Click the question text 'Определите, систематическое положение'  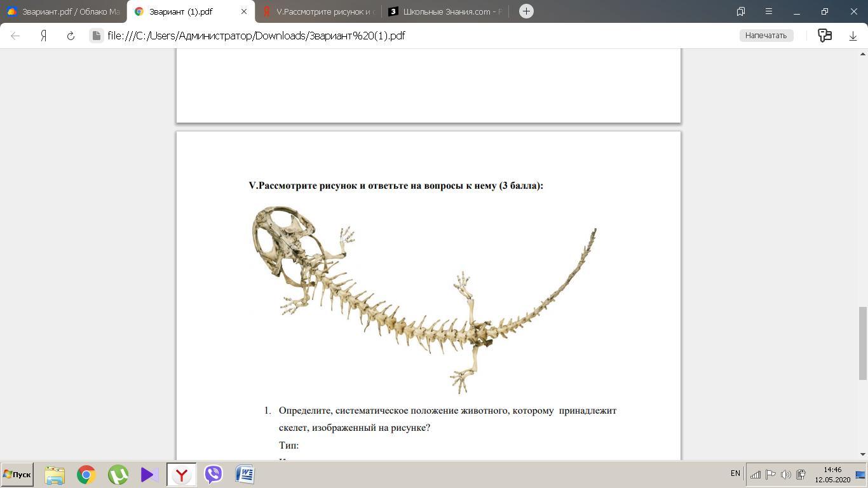pos(447,419)
